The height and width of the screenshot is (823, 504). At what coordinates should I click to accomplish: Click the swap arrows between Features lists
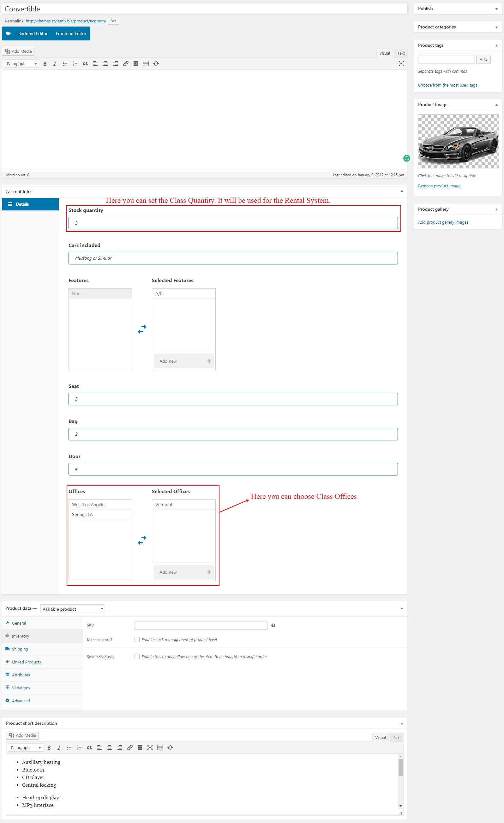(142, 329)
